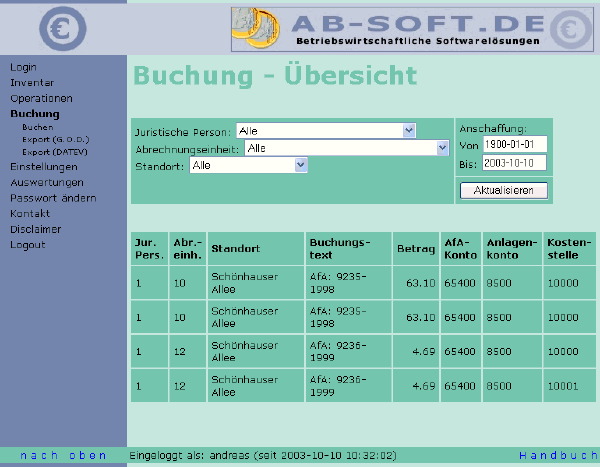Go to Inventar in the sidebar
The height and width of the screenshot is (467, 600).
tap(32, 83)
